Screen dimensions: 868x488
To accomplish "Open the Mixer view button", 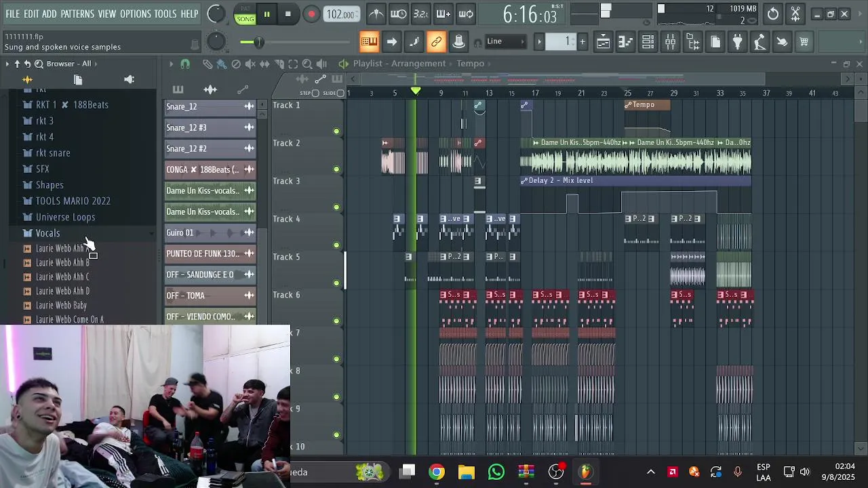I will [x=670, y=42].
